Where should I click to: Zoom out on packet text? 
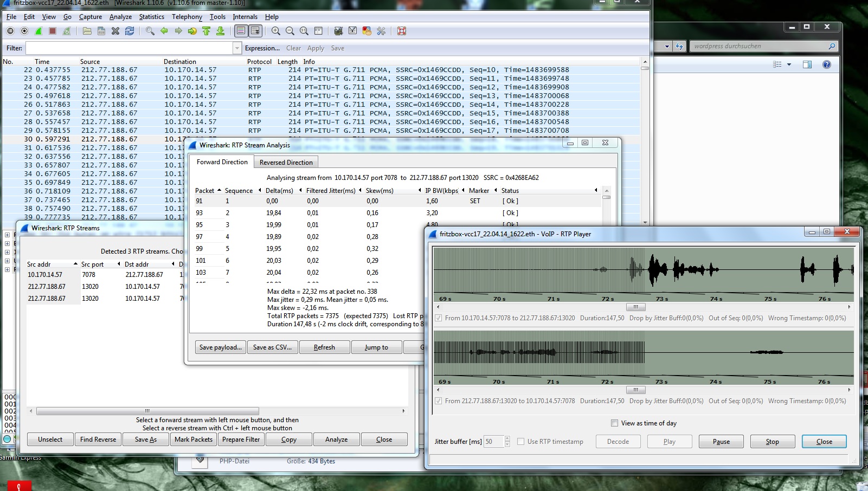pyautogui.click(x=290, y=31)
